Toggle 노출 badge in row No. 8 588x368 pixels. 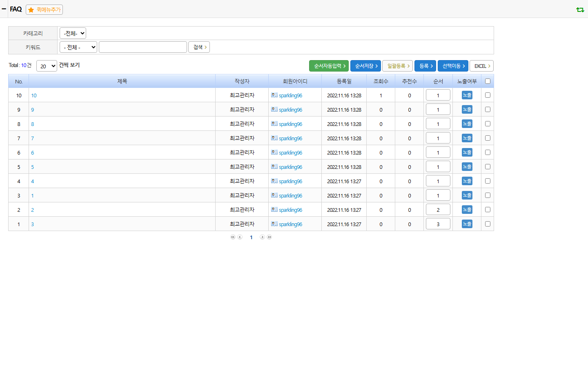467,123
